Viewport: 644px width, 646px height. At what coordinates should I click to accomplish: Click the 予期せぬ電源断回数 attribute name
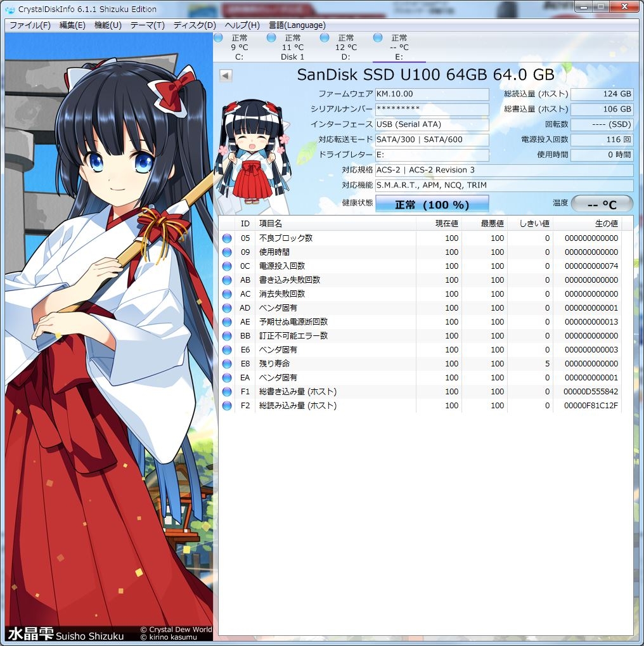coord(293,322)
